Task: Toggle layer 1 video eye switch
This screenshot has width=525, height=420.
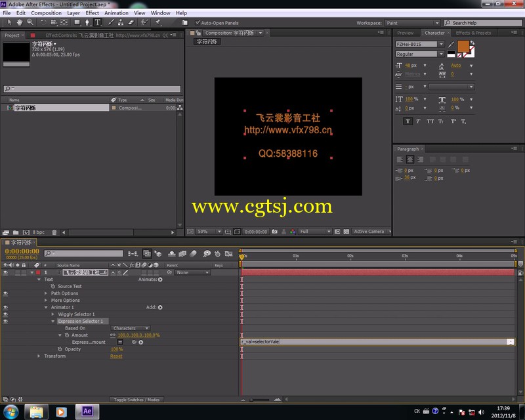Action: pyautogui.click(x=5, y=272)
